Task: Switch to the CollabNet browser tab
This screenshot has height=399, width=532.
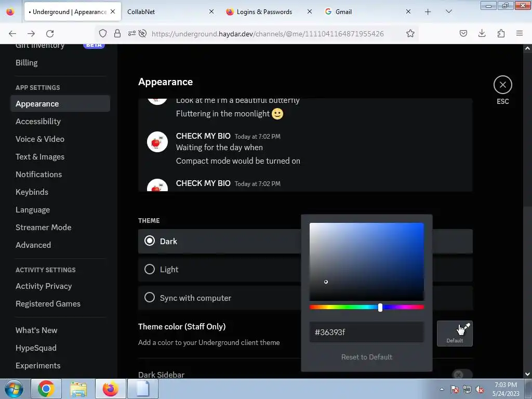Action: point(170,11)
